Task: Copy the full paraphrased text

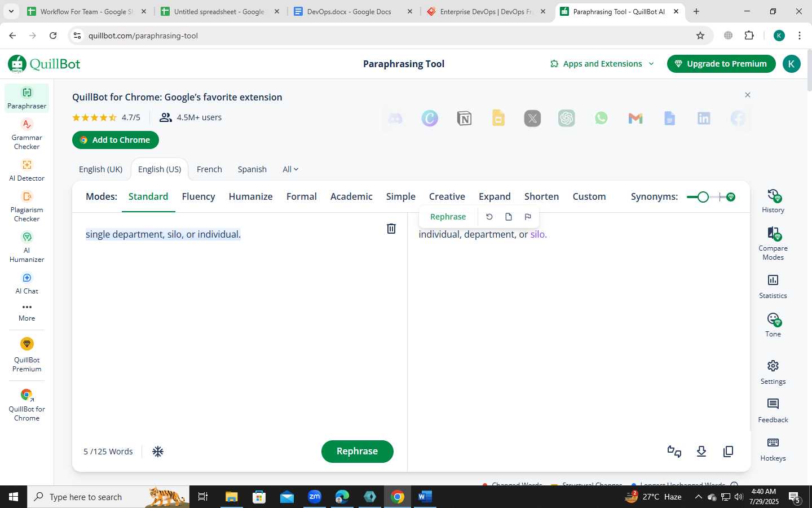Action: 728,452
